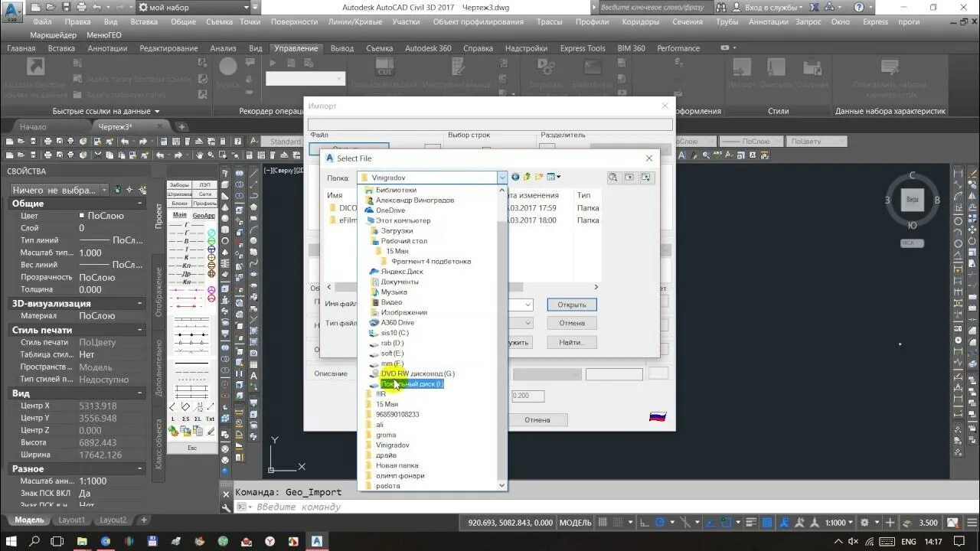Open status bar customization menu icon
This screenshot has width=980, height=551.
point(971,523)
